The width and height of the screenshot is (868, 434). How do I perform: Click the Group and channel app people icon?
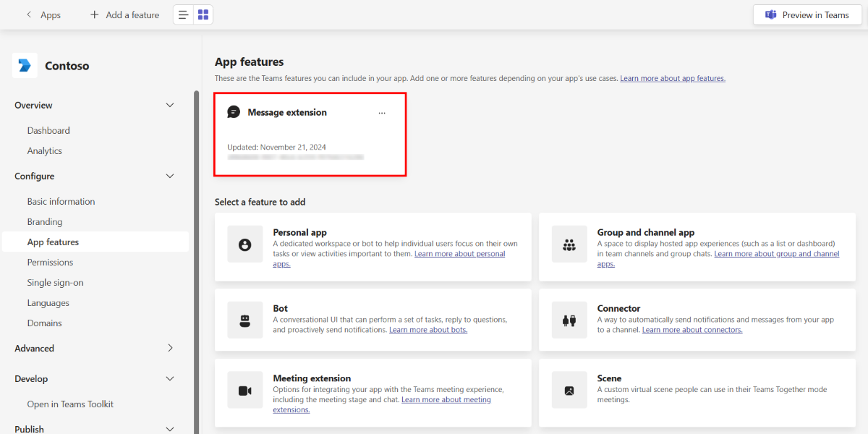click(x=569, y=245)
